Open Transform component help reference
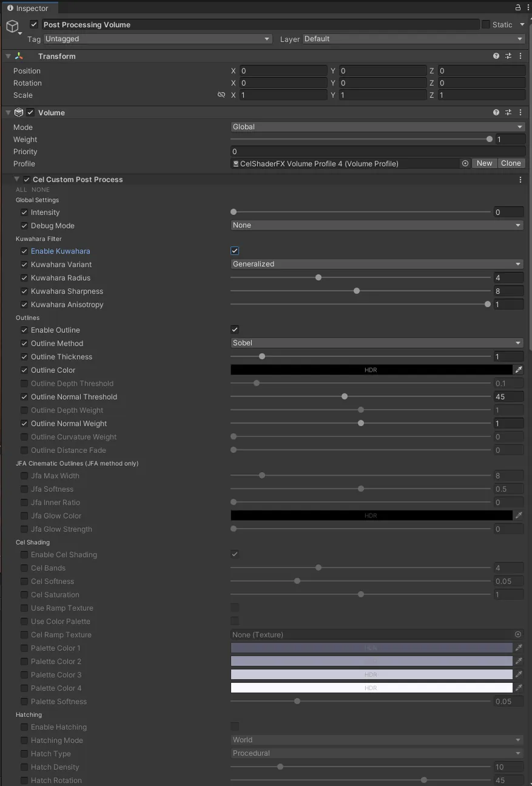The image size is (532, 786). pos(496,56)
